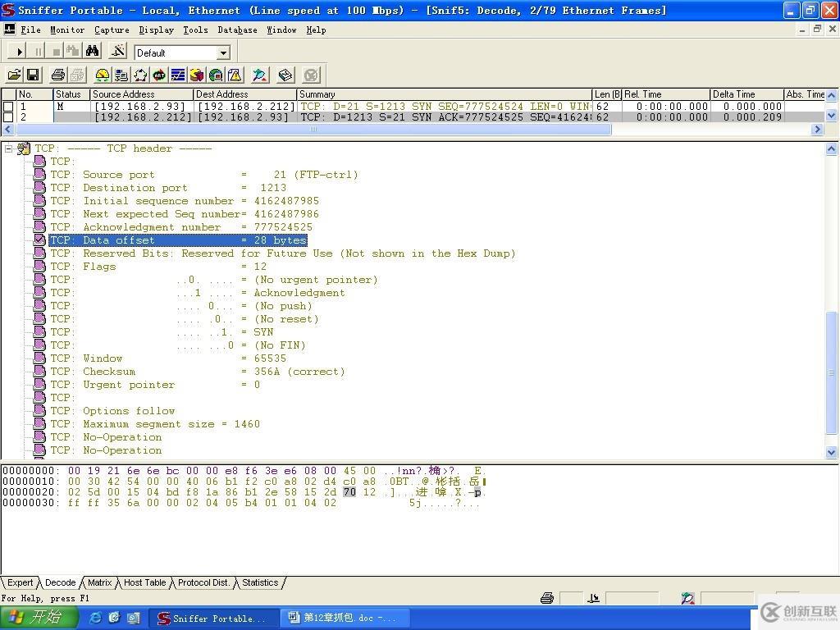840x630 pixels.
Task: Switch to the 第12章抓包.doc taskbar button
Action: [345, 619]
